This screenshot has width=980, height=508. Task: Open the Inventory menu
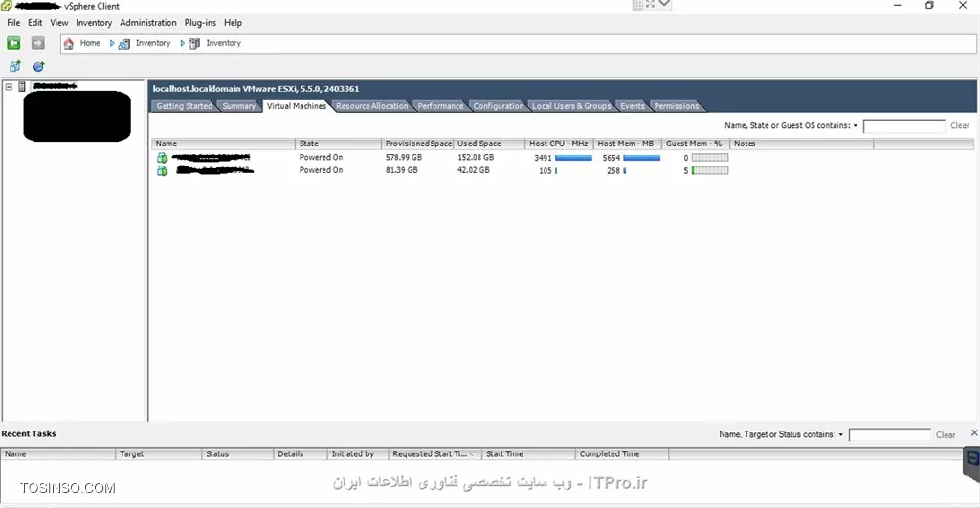94,23
